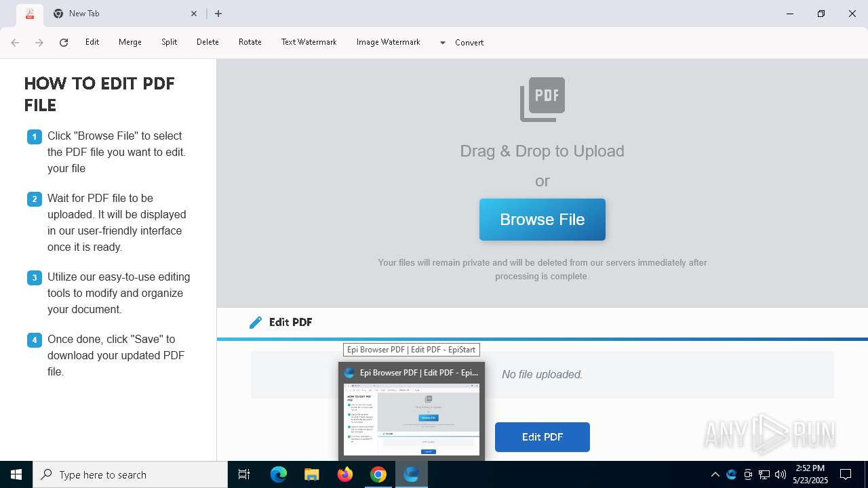Click the Type here to search box

[x=130, y=474]
